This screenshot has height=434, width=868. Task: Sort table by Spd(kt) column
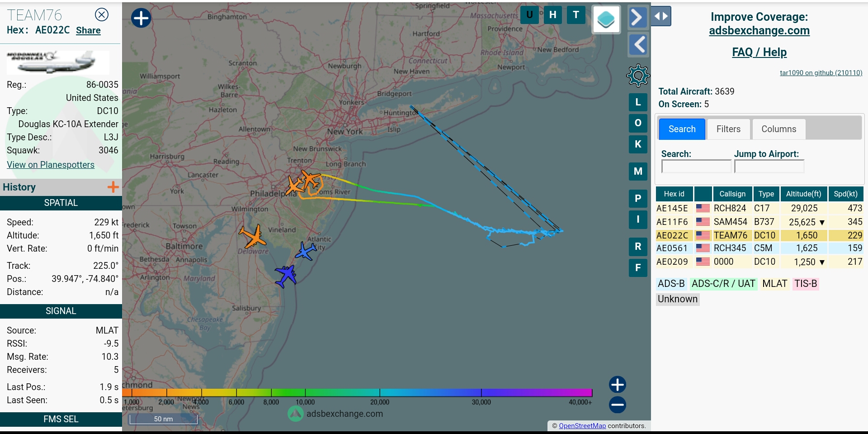tap(845, 194)
